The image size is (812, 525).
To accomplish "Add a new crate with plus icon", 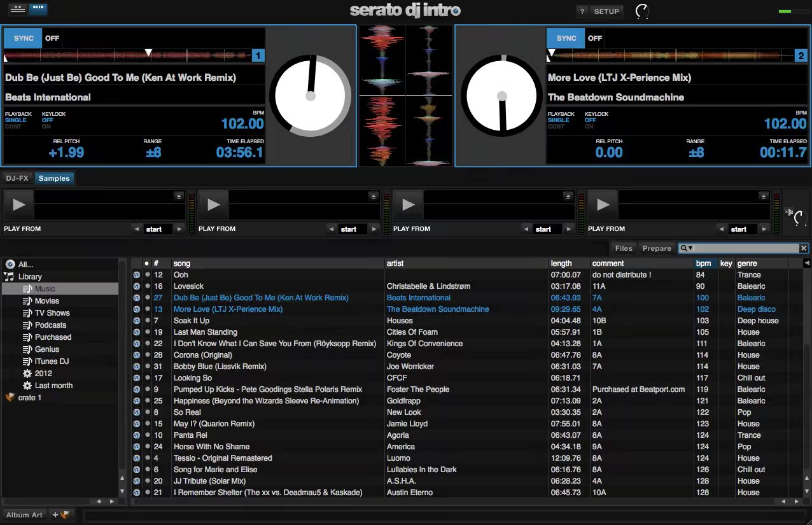I will point(60,515).
